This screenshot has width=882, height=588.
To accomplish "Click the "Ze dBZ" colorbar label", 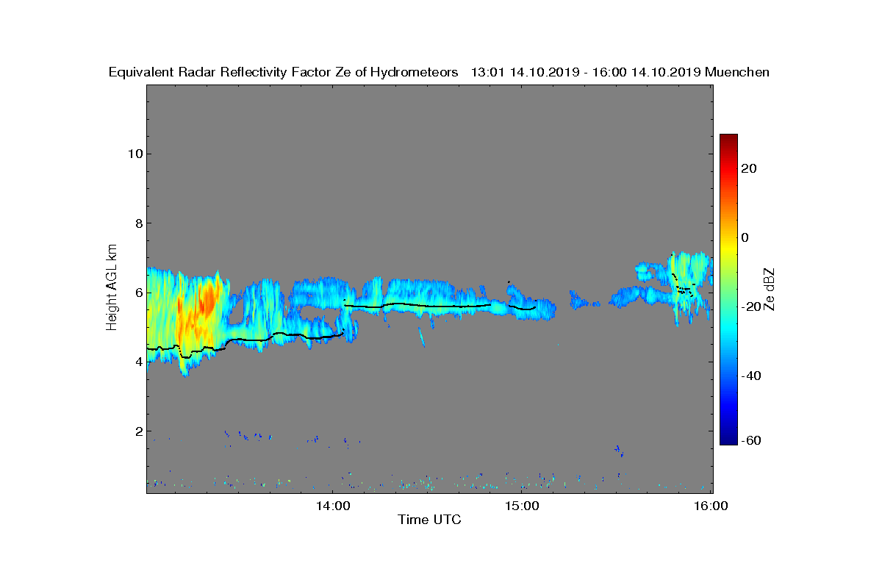I will point(770,289).
